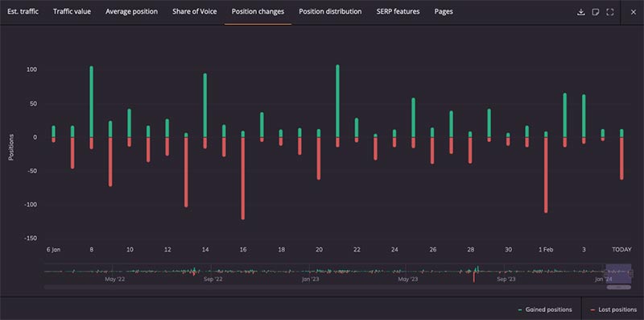Toggle fullscreen chart view

coord(610,12)
